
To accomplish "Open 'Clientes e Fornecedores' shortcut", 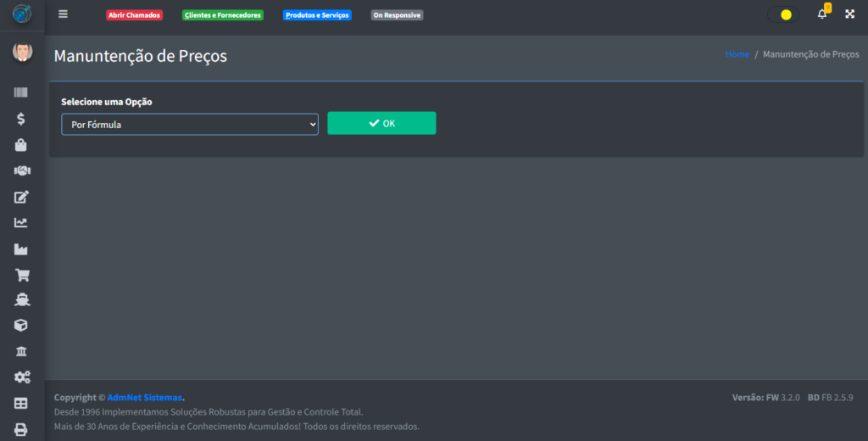I will pyautogui.click(x=223, y=15).
